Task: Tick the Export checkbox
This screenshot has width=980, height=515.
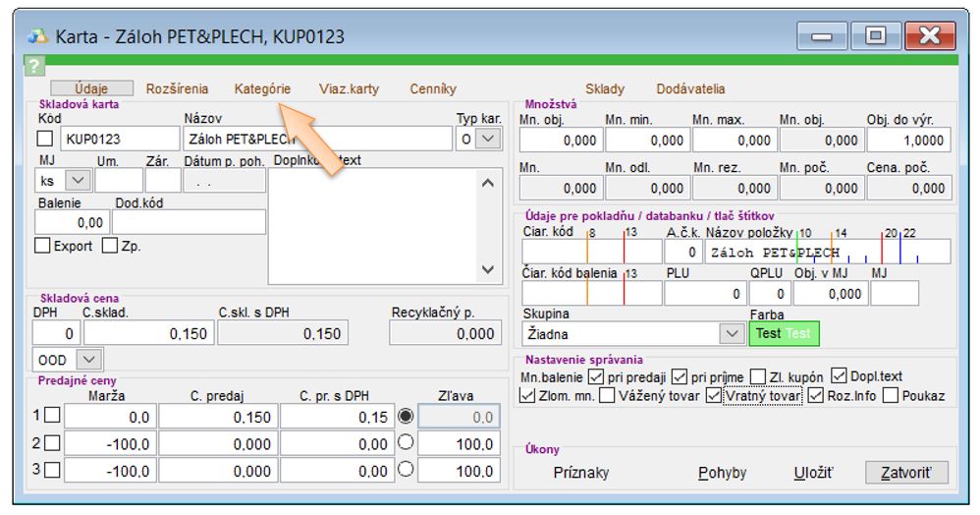Action: coord(42,246)
